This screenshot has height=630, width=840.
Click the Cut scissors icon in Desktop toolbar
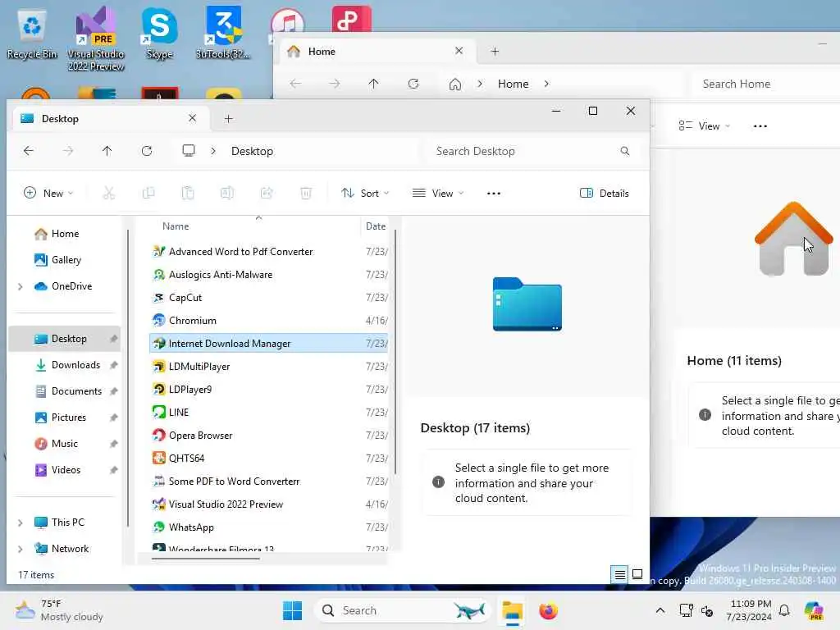pyautogui.click(x=109, y=193)
